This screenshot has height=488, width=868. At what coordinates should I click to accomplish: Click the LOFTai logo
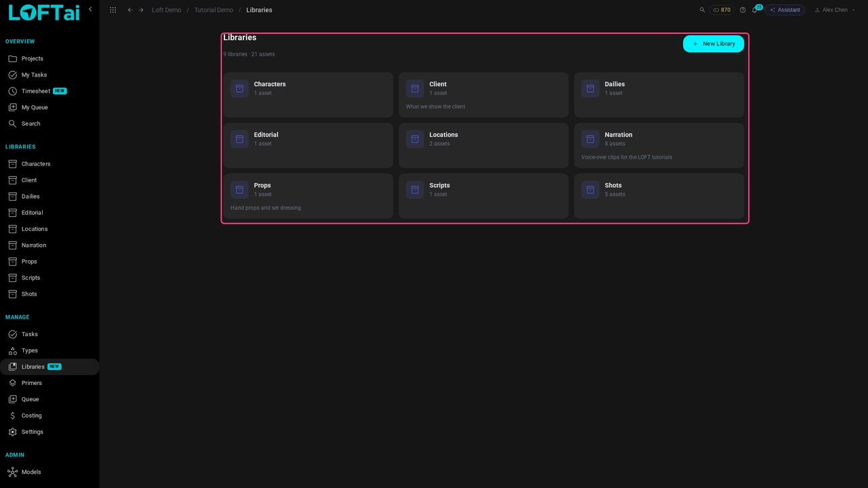(44, 12)
